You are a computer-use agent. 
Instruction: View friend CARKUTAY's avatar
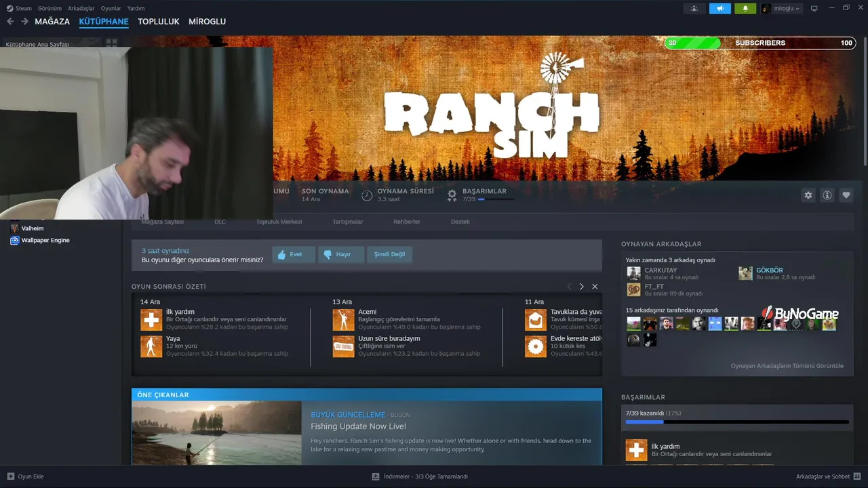click(x=633, y=273)
